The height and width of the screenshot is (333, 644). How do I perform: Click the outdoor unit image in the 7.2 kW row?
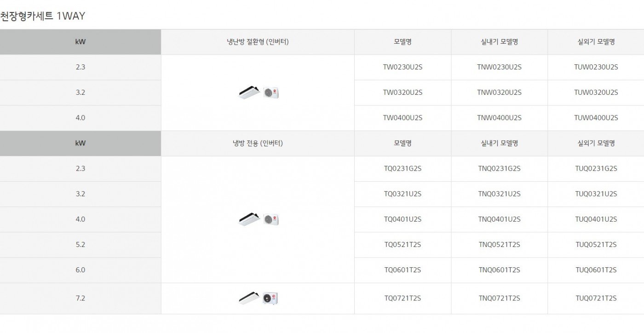[x=271, y=299]
